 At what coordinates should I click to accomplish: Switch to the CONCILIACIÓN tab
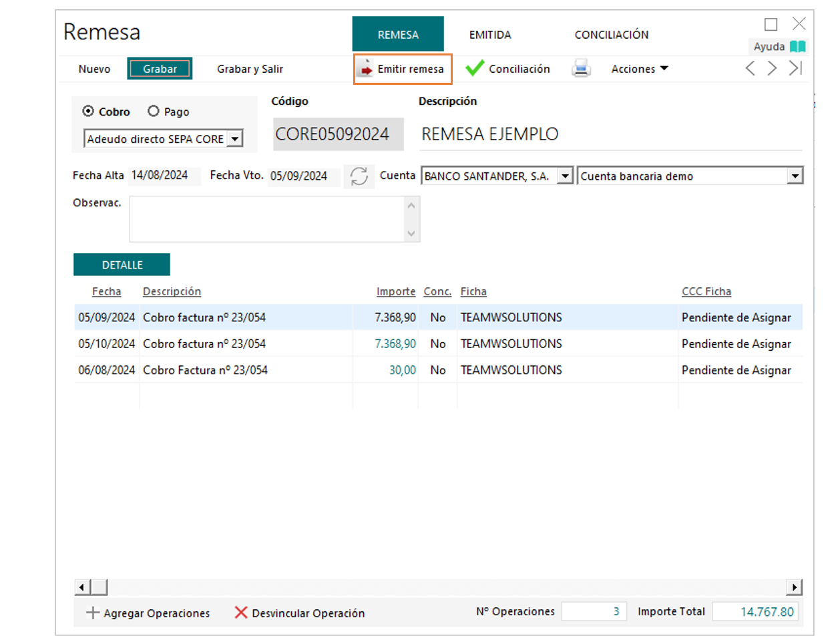click(x=612, y=35)
